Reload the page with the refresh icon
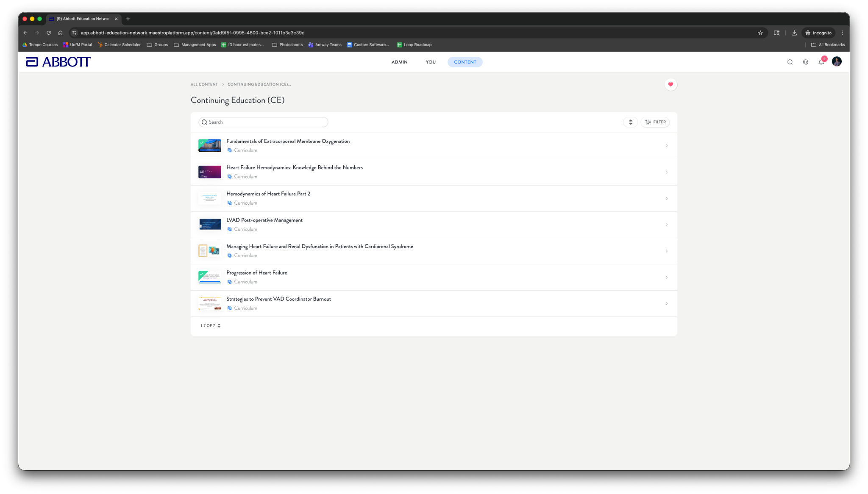The height and width of the screenshot is (494, 868). click(x=49, y=33)
